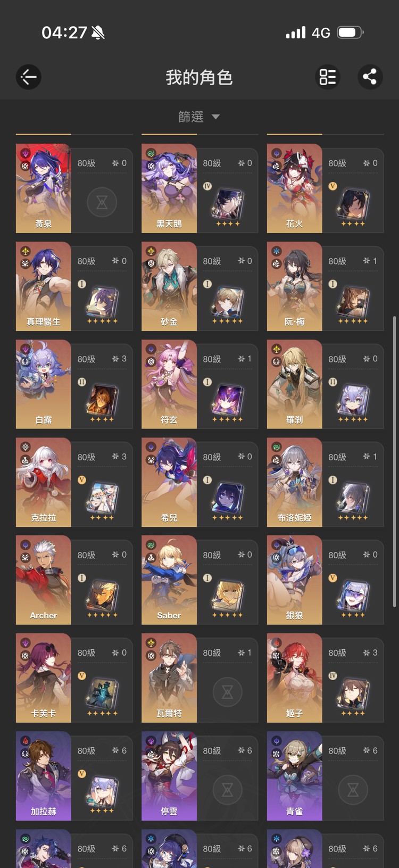399x868 pixels.
Task: Open 符玄 character portrait
Action: click(x=169, y=384)
